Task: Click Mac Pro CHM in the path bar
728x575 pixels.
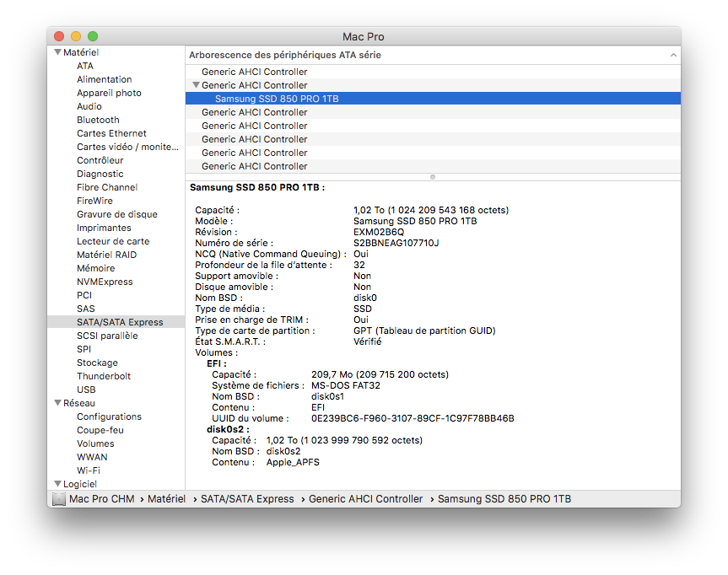Action: pos(102,499)
